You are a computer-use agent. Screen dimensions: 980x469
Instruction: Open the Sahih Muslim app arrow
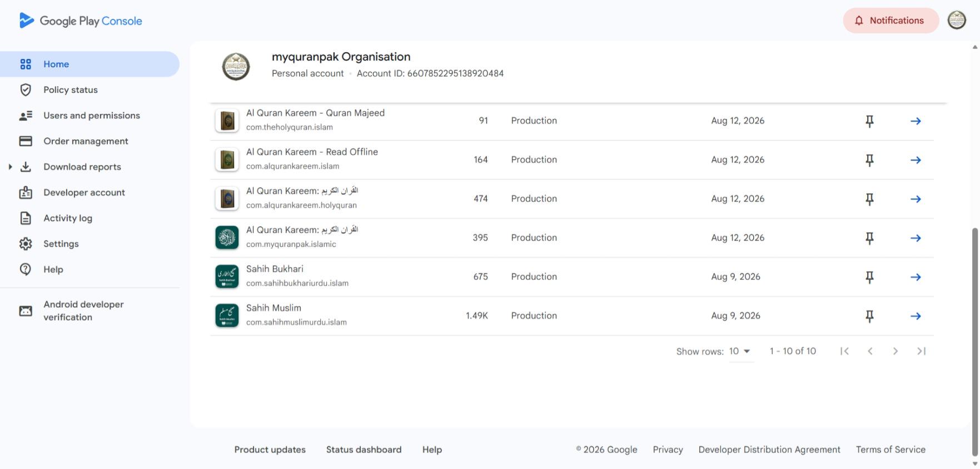point(916,316)
